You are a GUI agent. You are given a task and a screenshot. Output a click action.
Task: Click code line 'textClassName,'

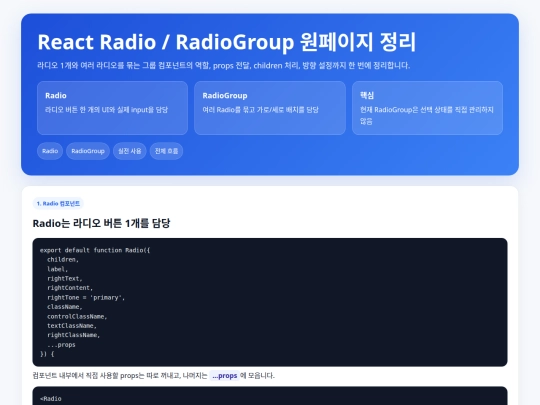[72, 325]
